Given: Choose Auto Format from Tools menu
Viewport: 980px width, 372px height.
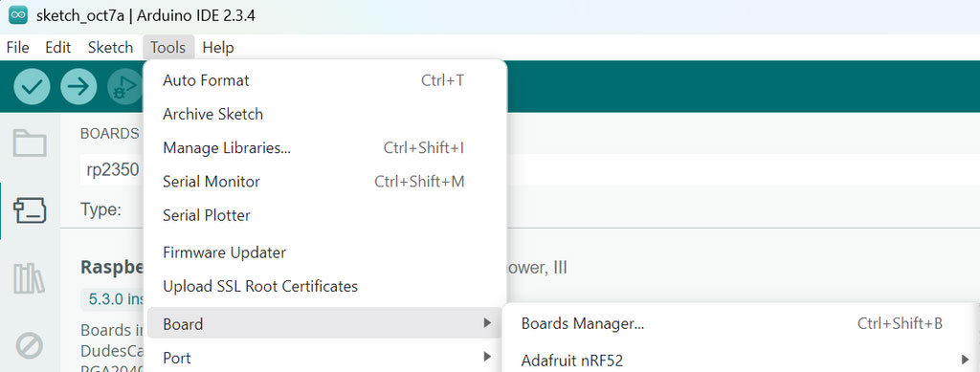Looking at the screenshot, I should tap(325, 80).
